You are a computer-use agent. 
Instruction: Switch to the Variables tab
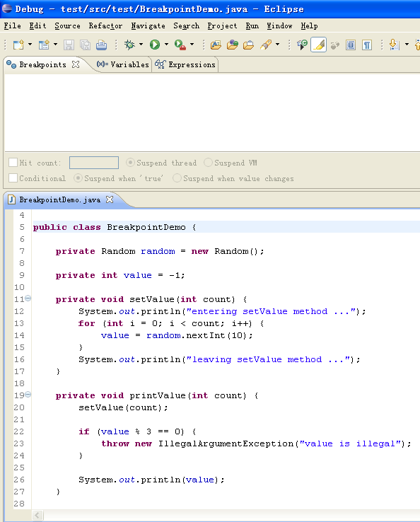pyautogui.click(x=123, y=64)
